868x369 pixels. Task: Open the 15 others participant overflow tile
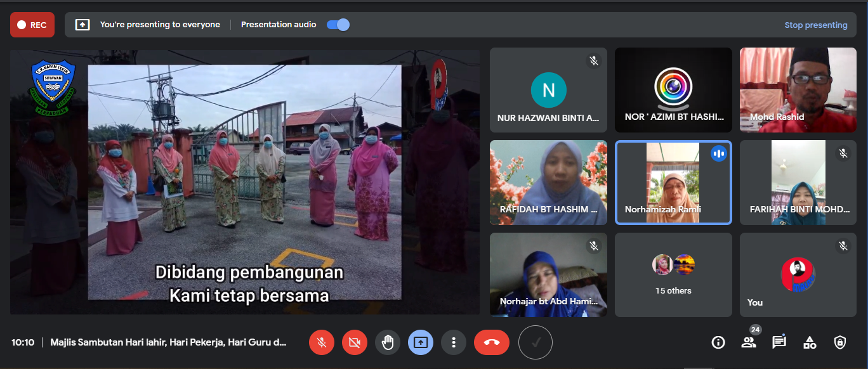click(x=673, y=275)
